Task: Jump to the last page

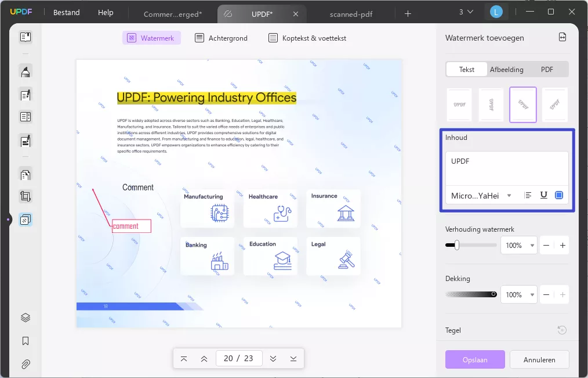Action: coord(293,359)
